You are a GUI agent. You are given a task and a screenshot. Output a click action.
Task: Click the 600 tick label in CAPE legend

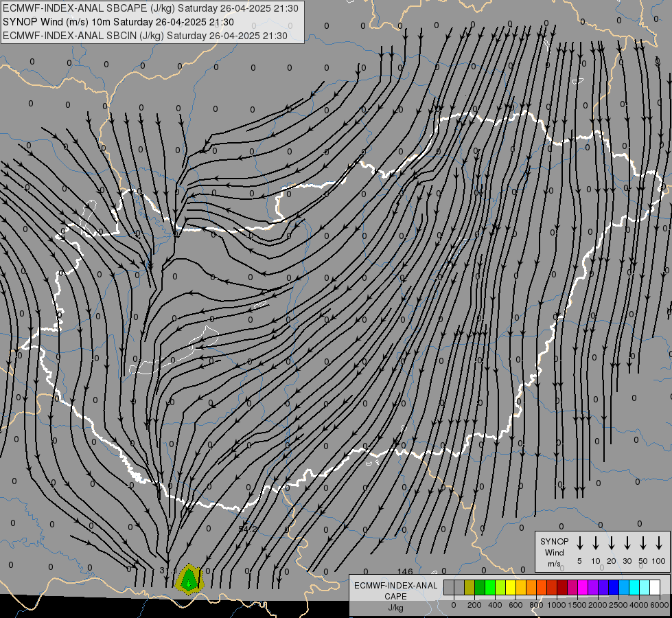(515, 605)
